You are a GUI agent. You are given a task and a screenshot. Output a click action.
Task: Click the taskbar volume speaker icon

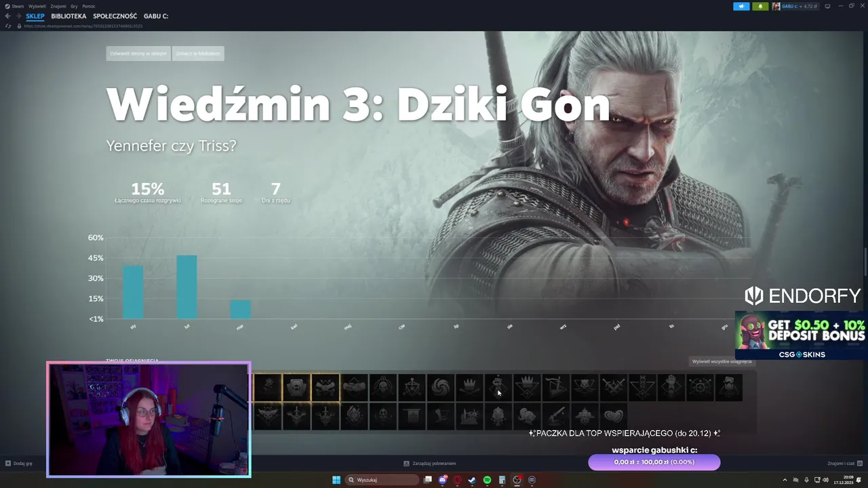click(825, 480)
